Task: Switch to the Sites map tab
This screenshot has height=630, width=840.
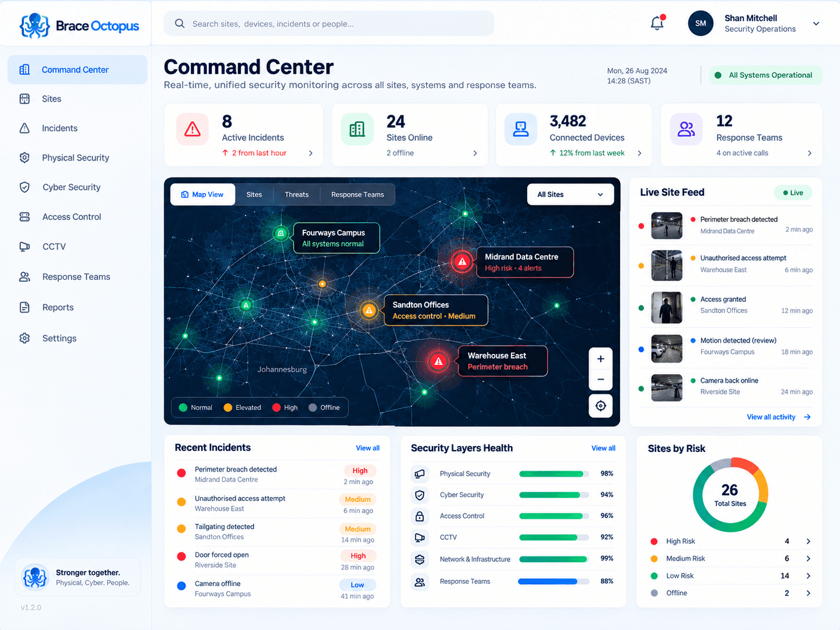Action: [x=254, y=194]
